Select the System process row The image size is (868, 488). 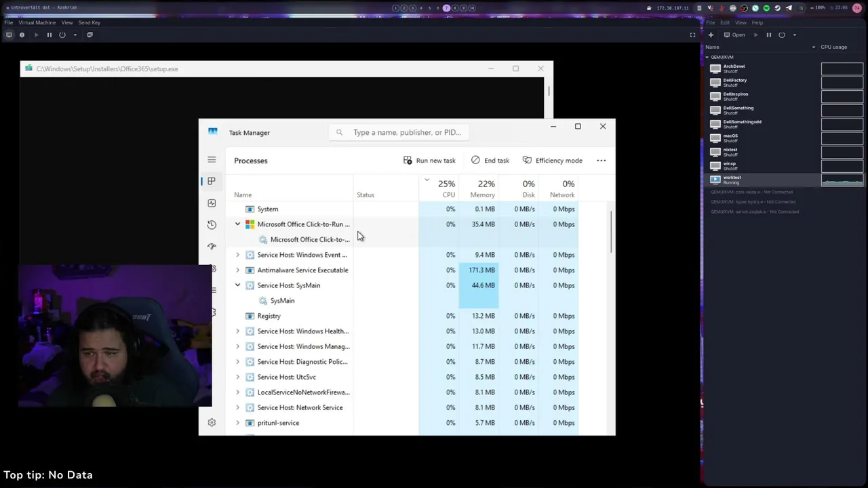pyautogui.click(x=401, y=209)
